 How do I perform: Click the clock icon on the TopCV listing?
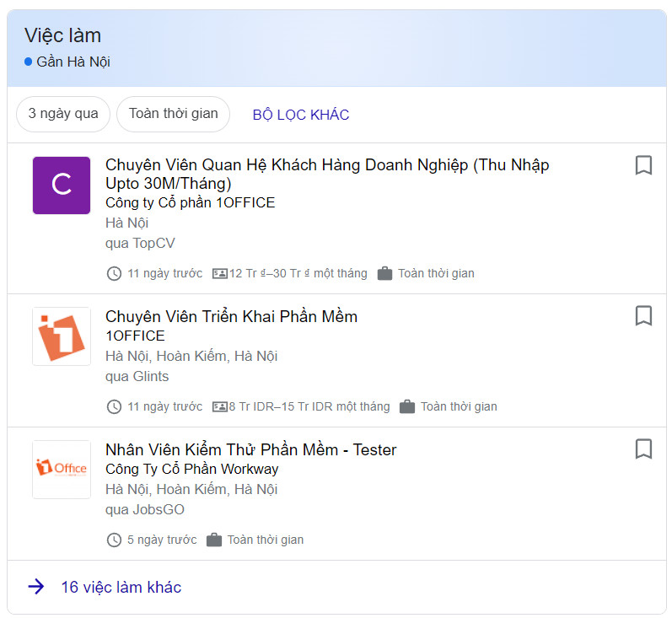coord(114,273)
